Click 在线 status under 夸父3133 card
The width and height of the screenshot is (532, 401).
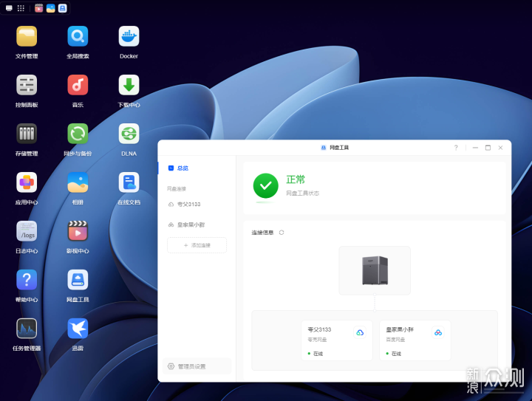(318, 354)
